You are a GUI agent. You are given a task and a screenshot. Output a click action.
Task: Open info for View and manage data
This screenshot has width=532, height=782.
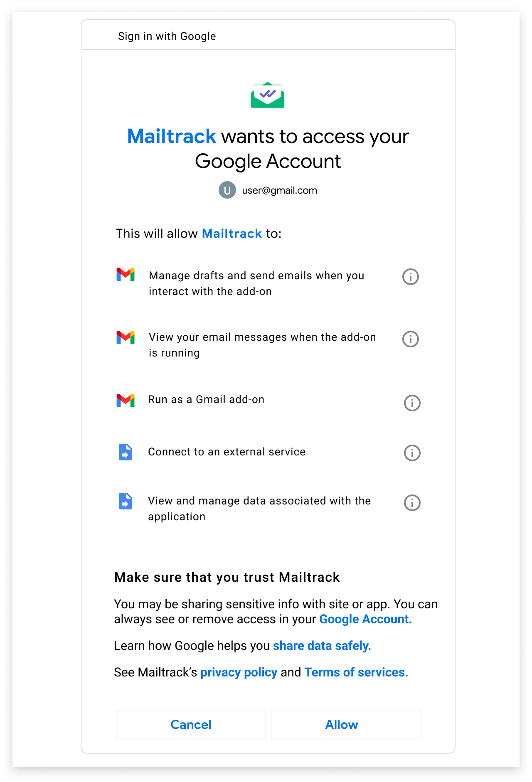tap(412, 503)
